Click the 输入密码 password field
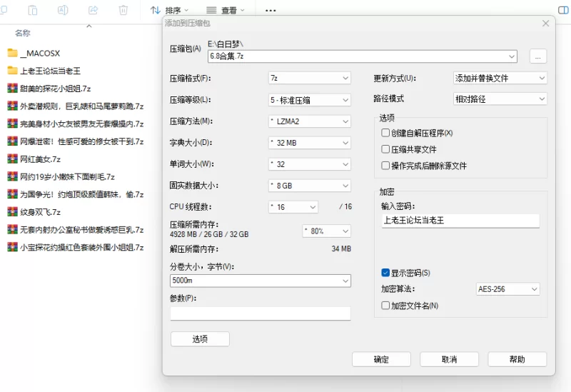Screen dimensions: 571x392 point(460,221)
